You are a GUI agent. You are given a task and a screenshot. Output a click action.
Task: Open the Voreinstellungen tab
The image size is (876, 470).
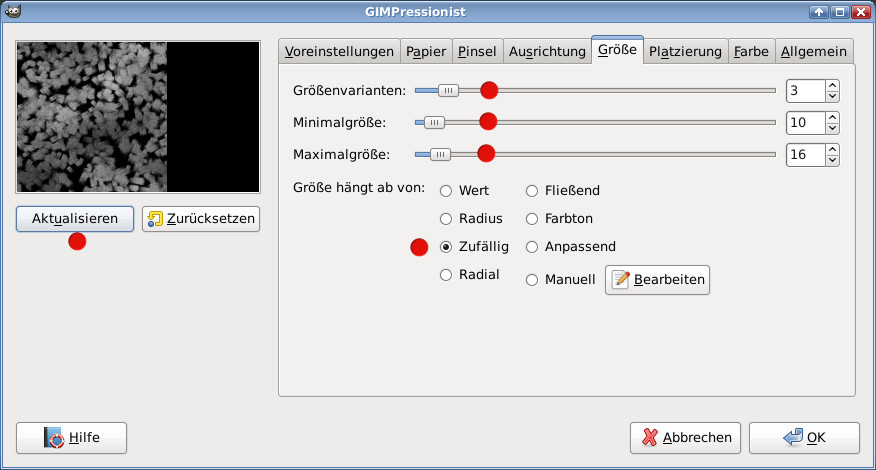coord(339,51)
